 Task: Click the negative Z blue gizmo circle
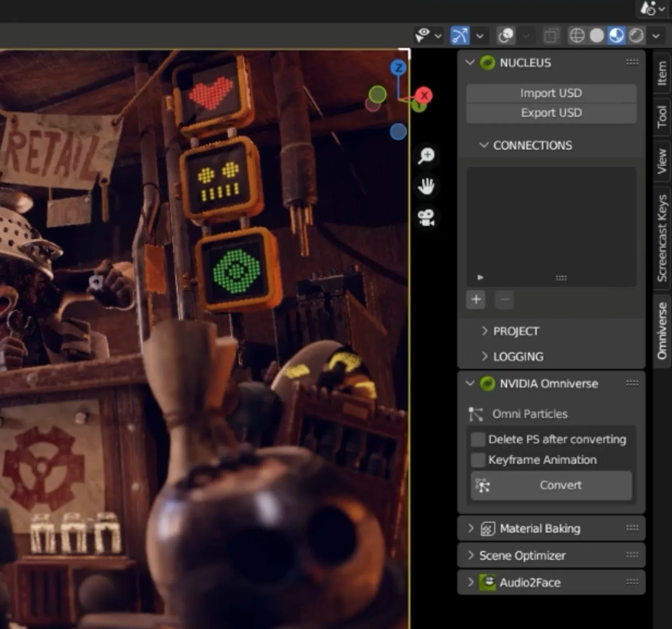[x=398, y=132]
